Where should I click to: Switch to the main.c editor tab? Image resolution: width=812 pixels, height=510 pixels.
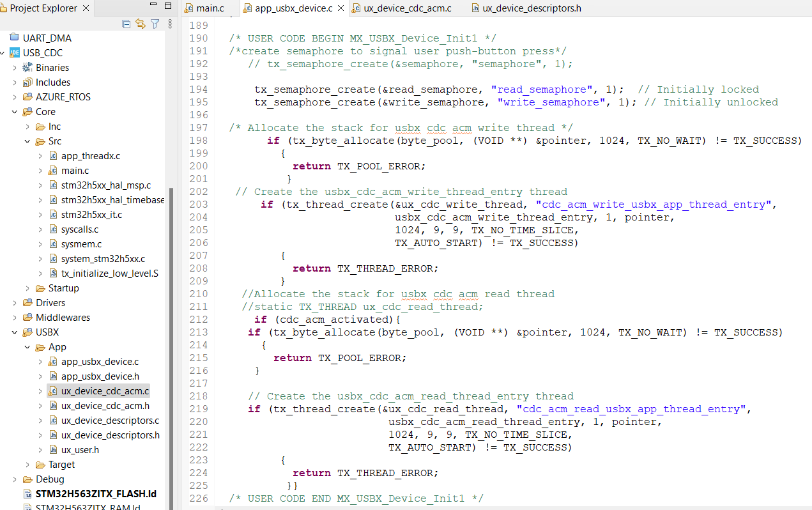pos(211,8)
